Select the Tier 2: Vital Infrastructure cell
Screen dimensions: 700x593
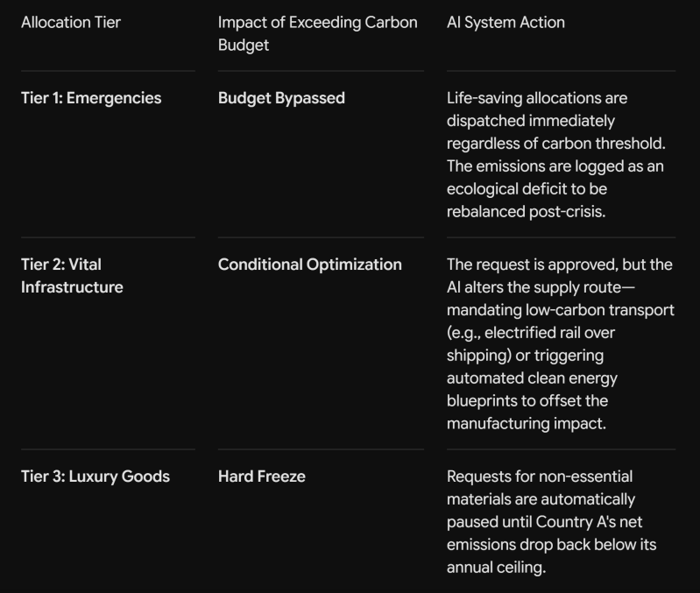pos(72,275)
